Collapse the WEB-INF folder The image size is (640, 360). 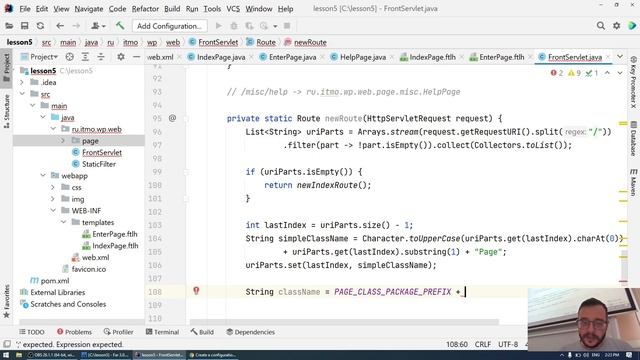53,211
